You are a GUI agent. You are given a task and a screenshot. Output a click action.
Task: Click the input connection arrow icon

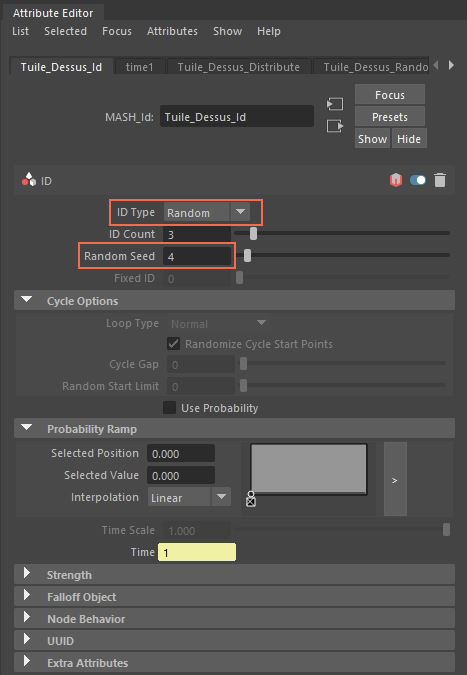[x=334, y=104]
